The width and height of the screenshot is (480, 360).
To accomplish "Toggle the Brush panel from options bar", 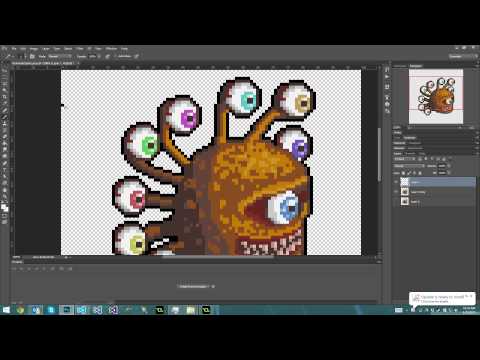I will click(x=32, y=56).
